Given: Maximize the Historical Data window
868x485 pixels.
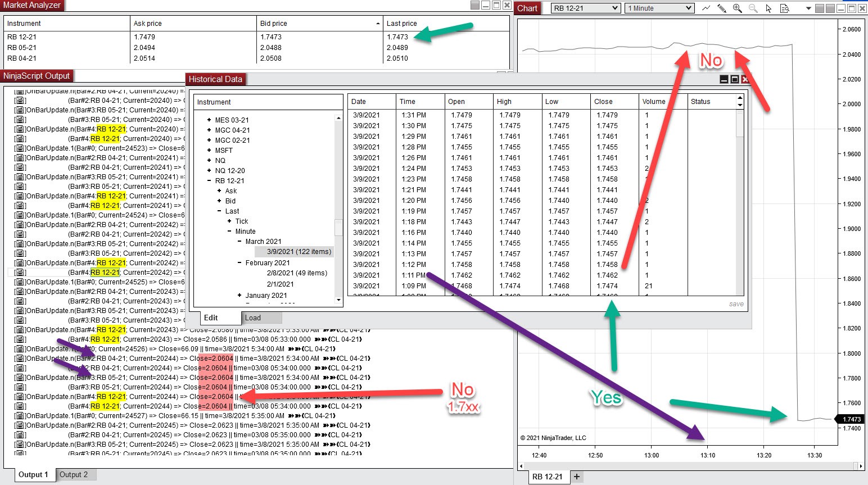Looking at the screenshot, I should pyautogui.click(x=735, y=80).
